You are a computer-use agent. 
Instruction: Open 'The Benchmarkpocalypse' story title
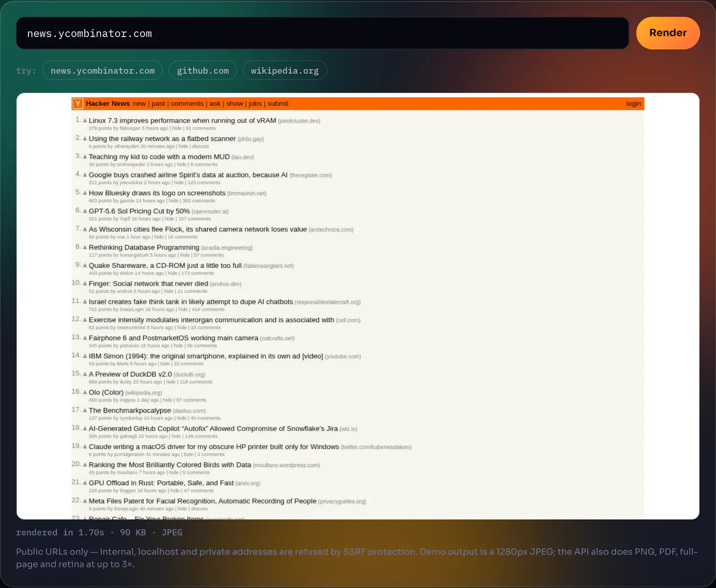(x=130, y=410)
